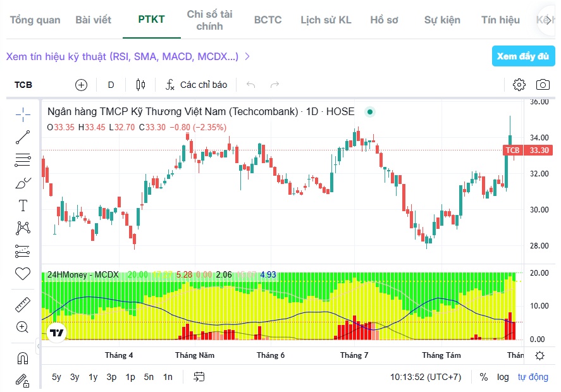Set range to 3y
Image resolution: width=561 pixels, height=392 pixels.
(x=75, y=377)
